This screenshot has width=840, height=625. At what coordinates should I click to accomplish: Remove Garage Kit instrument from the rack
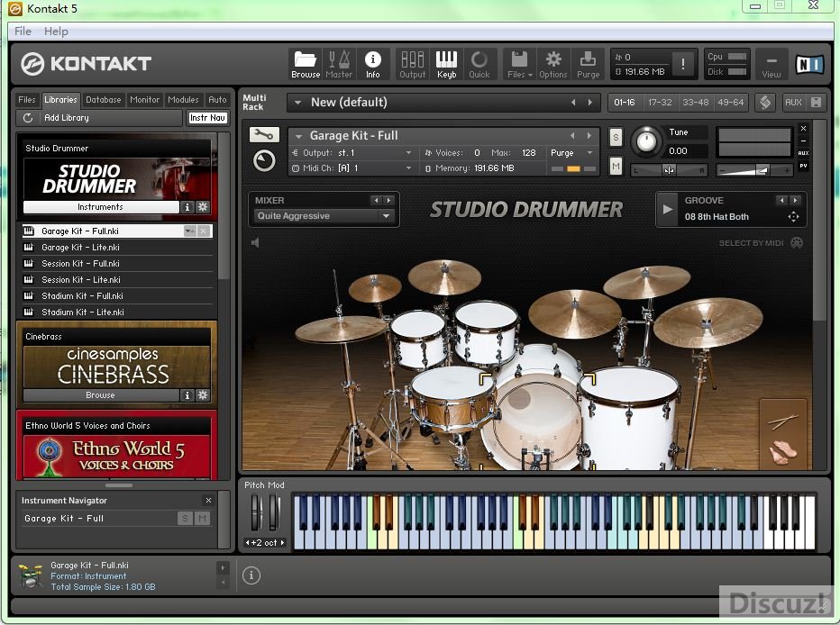pyautogui.click(x=803, y=129)
